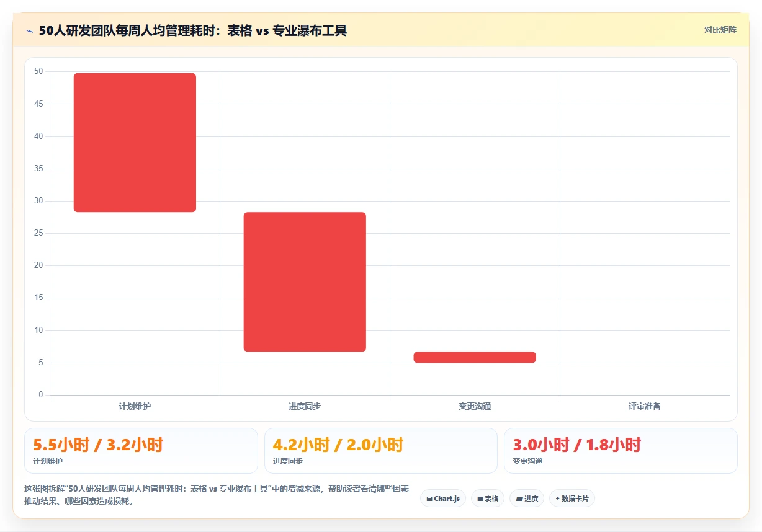
Task: Select the red 进度同步 floating bar
Action: pos(305,282)
